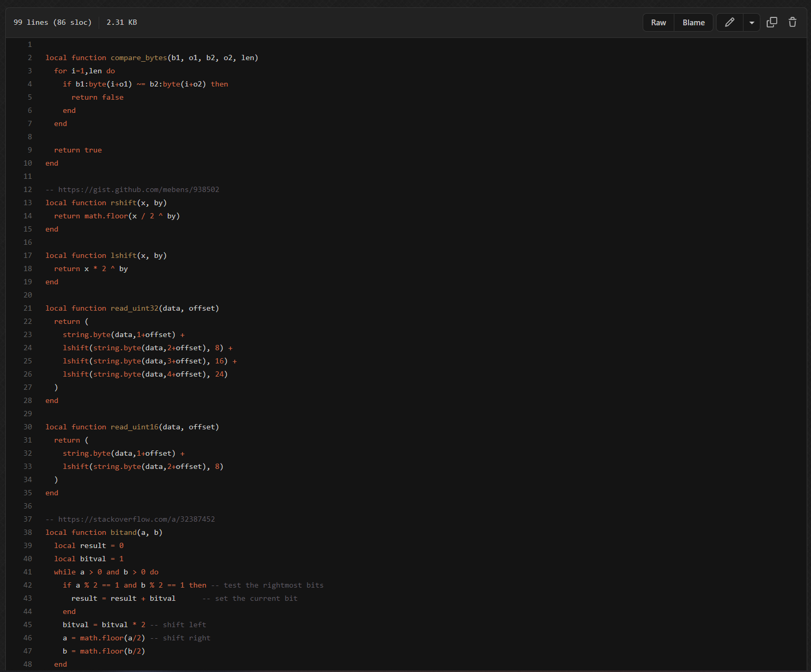
Task: Select line number 13 for rshift function
Action: coord(27,203)
